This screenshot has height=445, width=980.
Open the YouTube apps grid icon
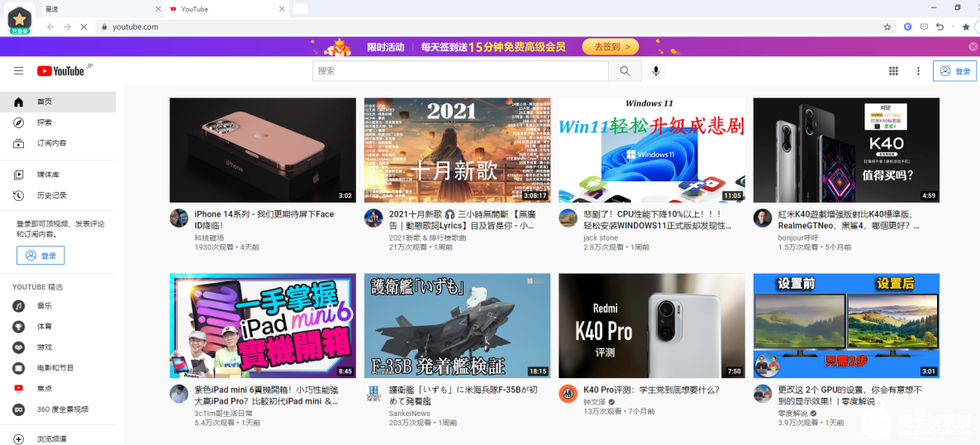point(894,71)
